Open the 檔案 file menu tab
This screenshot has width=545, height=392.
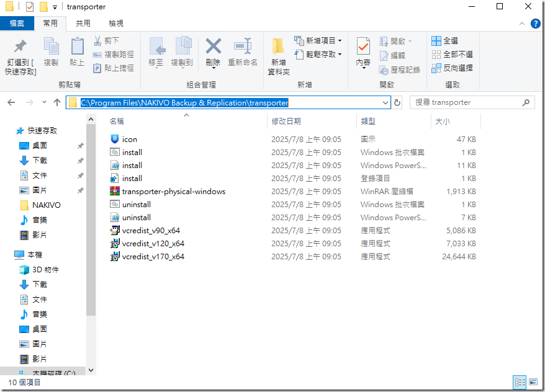coord(17,24)
